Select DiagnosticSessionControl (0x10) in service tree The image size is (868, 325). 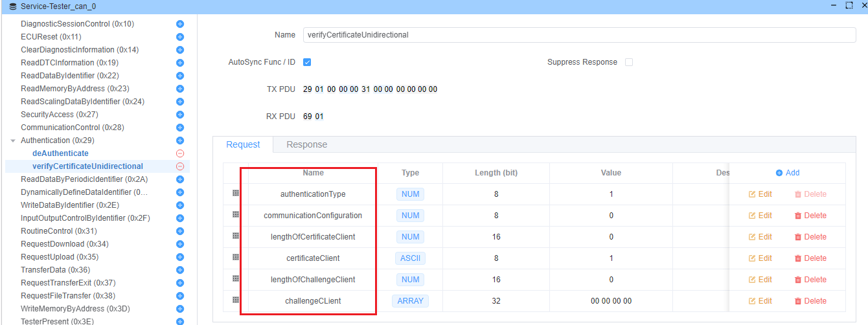click(x=77, y=24)
